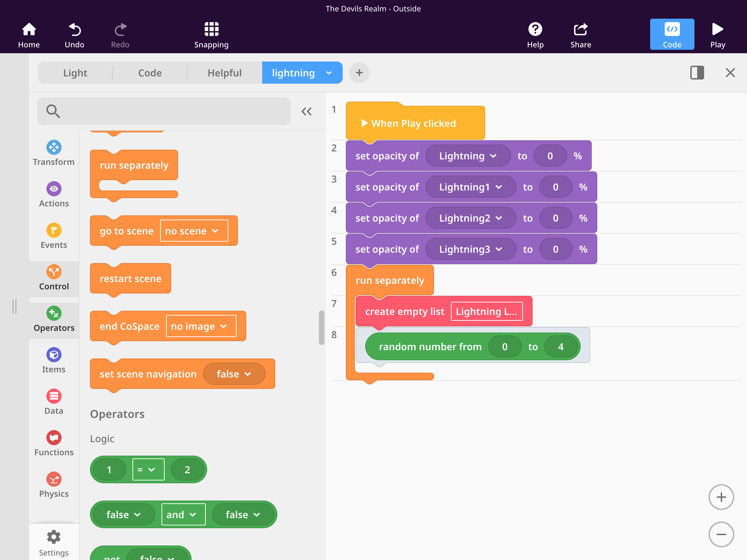747x560 pixels.
Task: Open the Lightning2 object dropdown
Action: [x=470, y=218]
